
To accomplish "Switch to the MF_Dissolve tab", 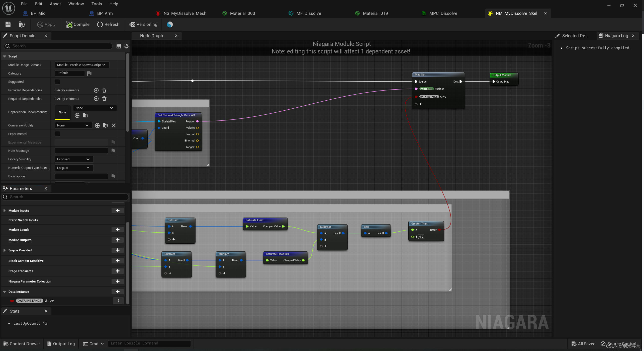I will (308, 13).
